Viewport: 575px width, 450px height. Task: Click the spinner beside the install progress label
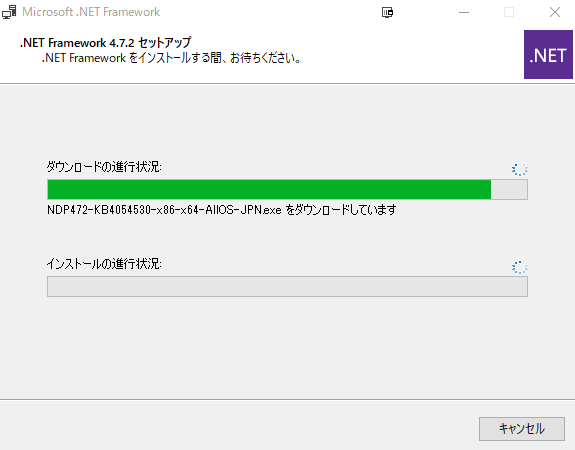[520, 267]
